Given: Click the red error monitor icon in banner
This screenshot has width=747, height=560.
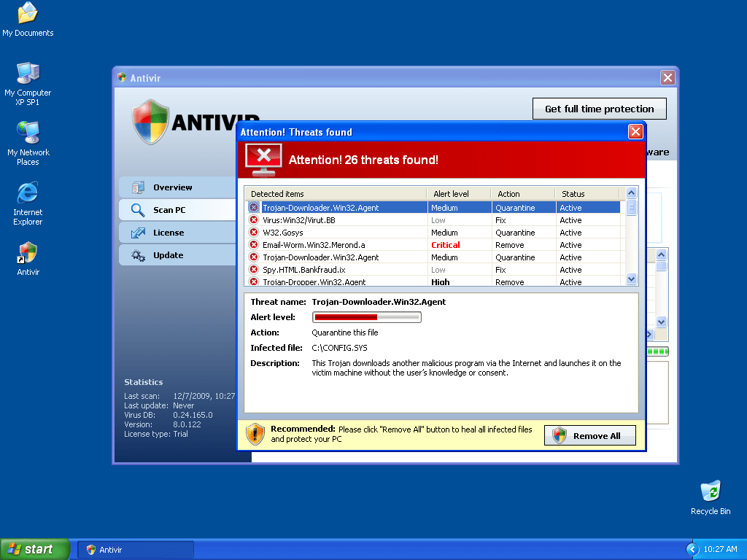Looking at the screenshot, I should 263,160.
